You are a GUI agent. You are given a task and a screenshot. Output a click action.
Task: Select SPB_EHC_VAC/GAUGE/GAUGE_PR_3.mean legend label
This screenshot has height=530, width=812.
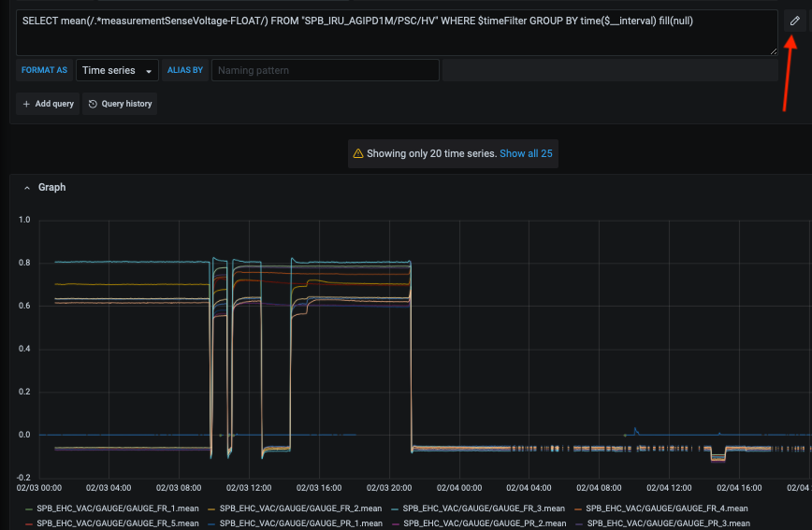669,523
